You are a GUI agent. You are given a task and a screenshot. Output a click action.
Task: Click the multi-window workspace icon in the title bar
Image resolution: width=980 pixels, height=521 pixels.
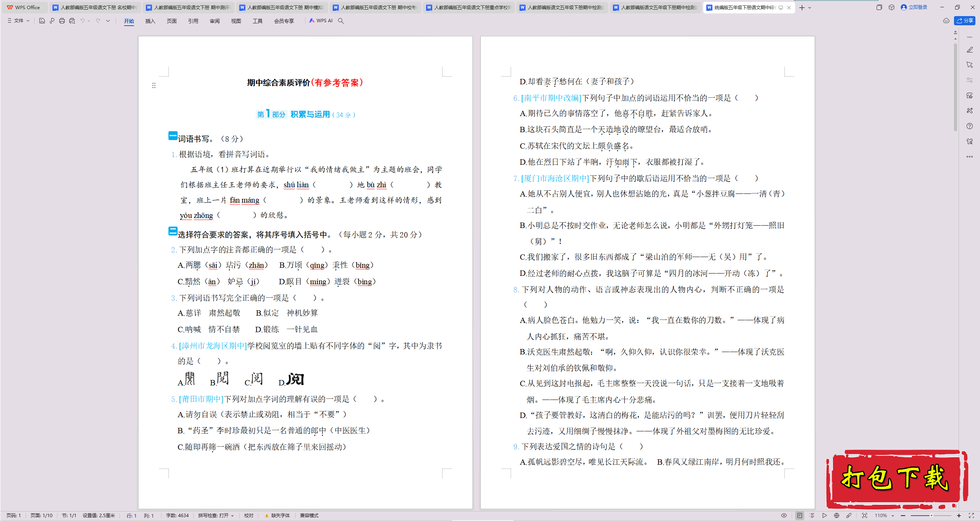coord(879,7)
